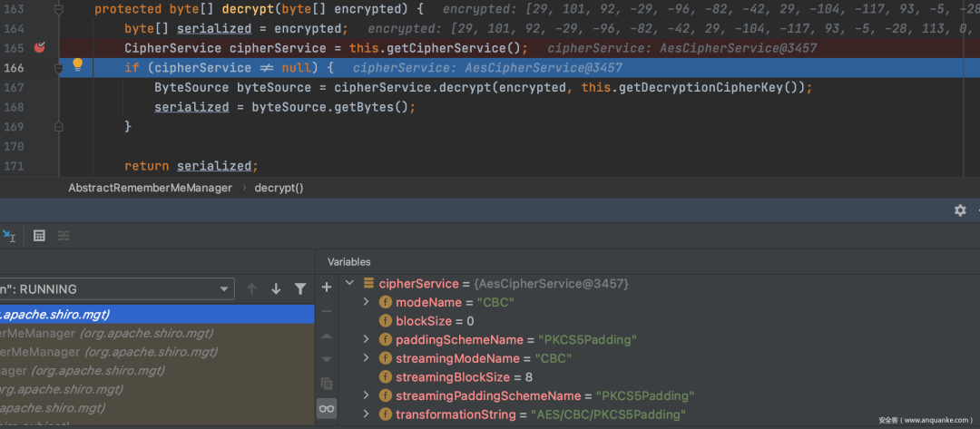Screen dimensions: 980x429
Task: Click the duplicate watch copy icon
Action: pos(327,384)
